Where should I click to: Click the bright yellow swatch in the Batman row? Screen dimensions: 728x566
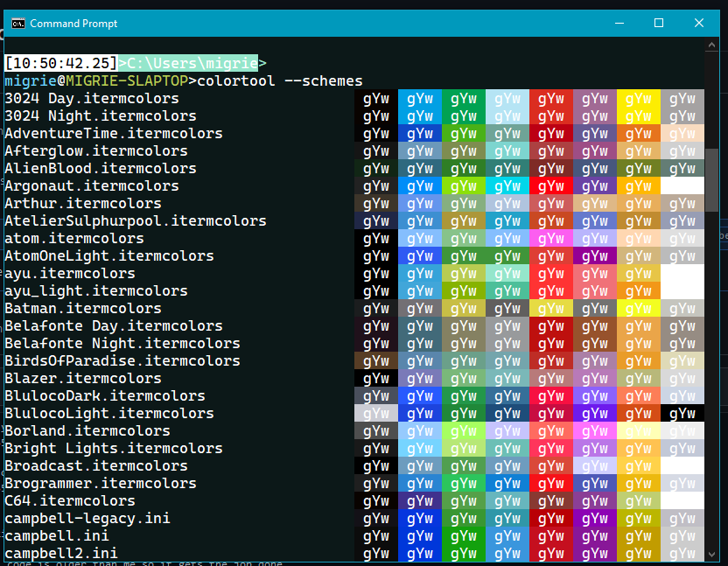tap(639, 308)
